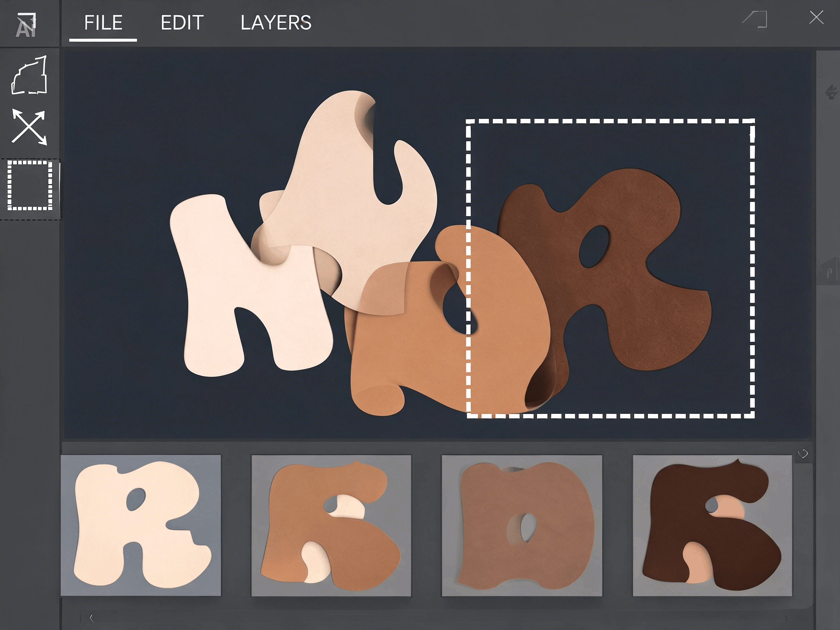Open the LAYERS menu
Screen dimensions: 840x630
[276, 23]
